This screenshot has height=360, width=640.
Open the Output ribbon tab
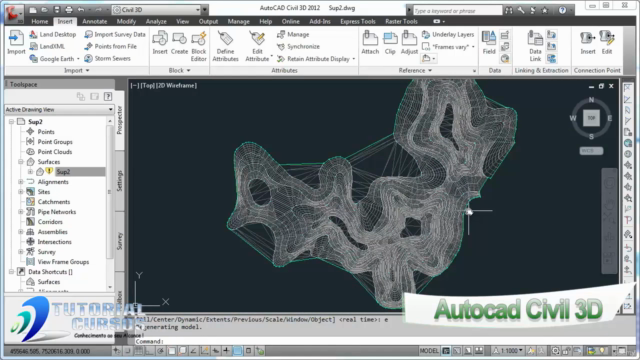(x=208, y=21)
